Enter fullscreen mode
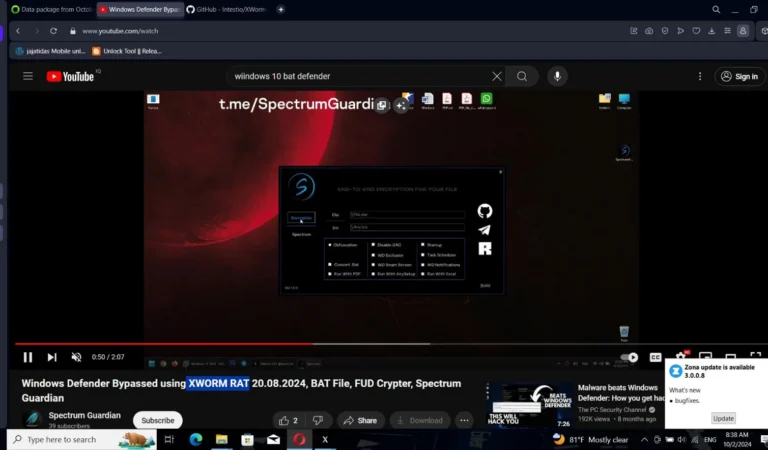 pos(756,356)
